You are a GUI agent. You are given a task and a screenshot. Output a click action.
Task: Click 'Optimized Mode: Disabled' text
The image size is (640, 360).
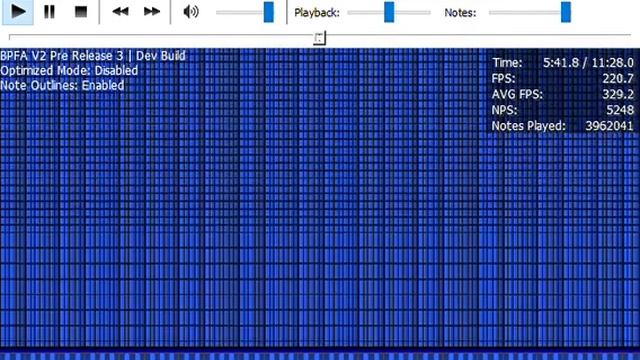(69, 71)
